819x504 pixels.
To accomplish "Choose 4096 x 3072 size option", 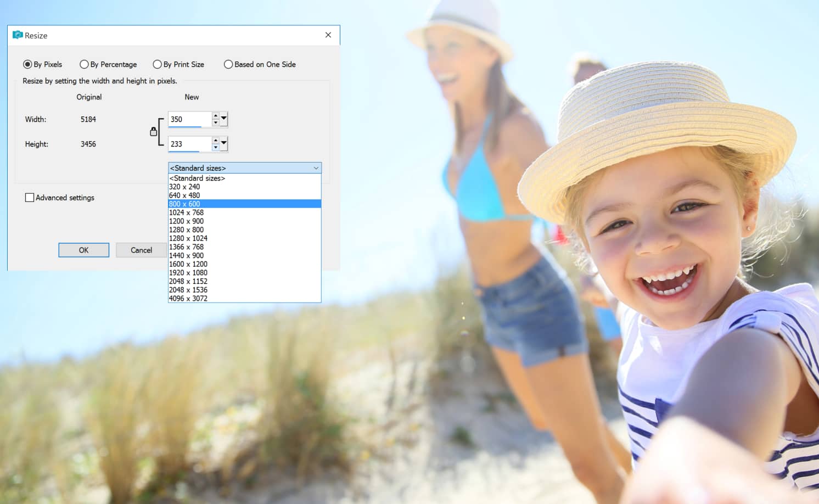I will tap(244, 299).
